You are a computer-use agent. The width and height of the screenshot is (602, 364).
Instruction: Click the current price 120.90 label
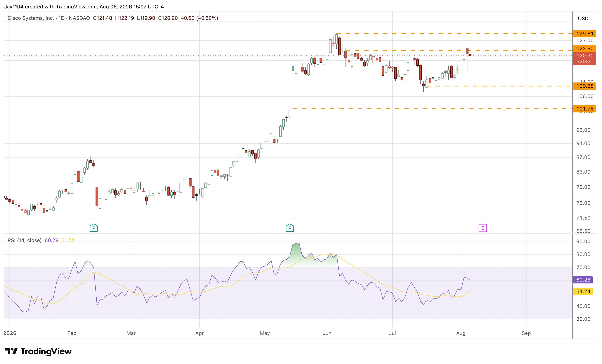point(584,56)
